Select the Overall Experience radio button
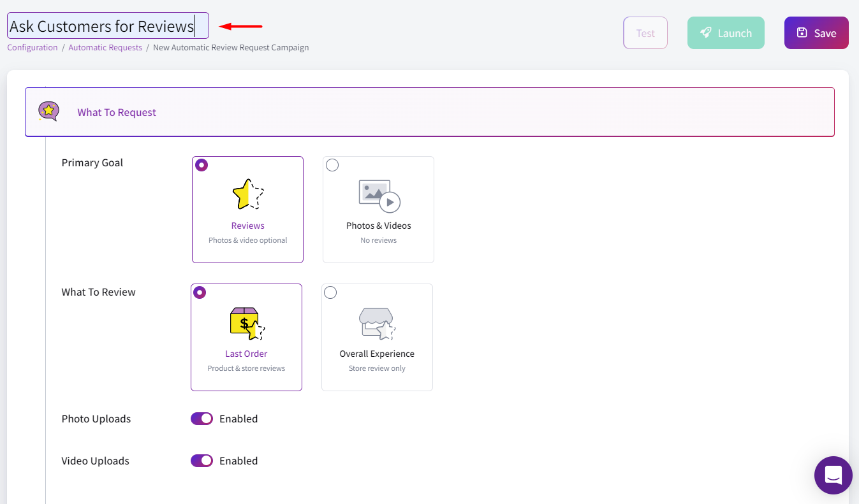Image resolution: width=859 pixels, height=504 pixels. [330, 292]
